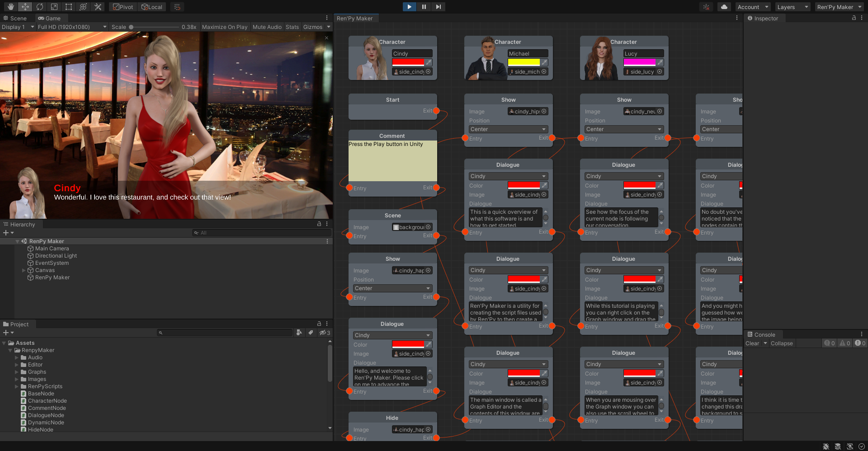Toggle console info messages filter
This screenshot has width=868, height=451.
pyautogui.click(x=829, y=343)
